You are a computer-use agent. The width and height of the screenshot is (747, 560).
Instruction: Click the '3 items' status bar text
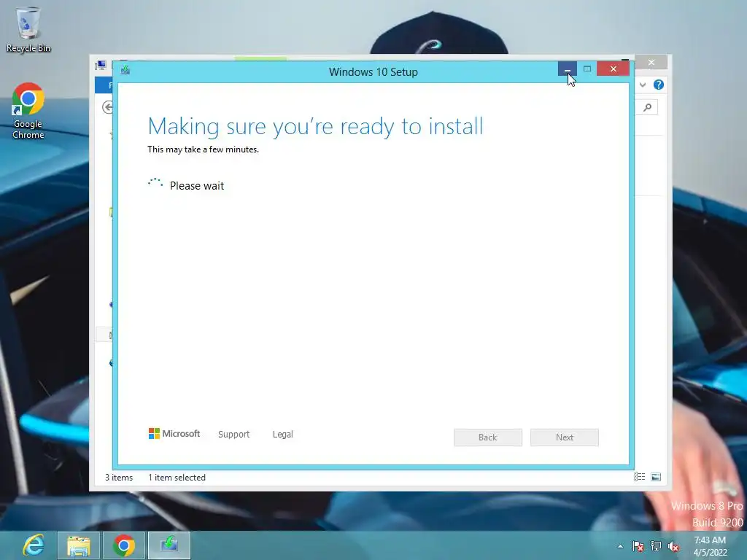[x=119, y=477]
